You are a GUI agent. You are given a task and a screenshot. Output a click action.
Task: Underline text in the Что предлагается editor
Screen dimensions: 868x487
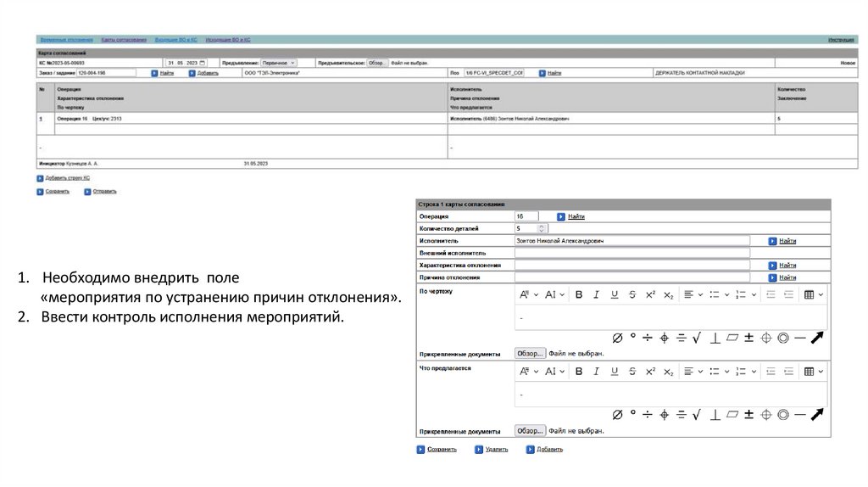(x=615, y=372)
